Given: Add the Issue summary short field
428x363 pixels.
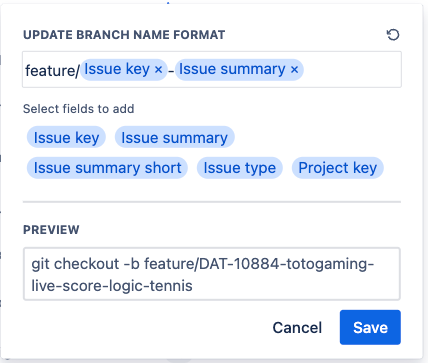Looking at the screenshot, I should tap(107, 168).
